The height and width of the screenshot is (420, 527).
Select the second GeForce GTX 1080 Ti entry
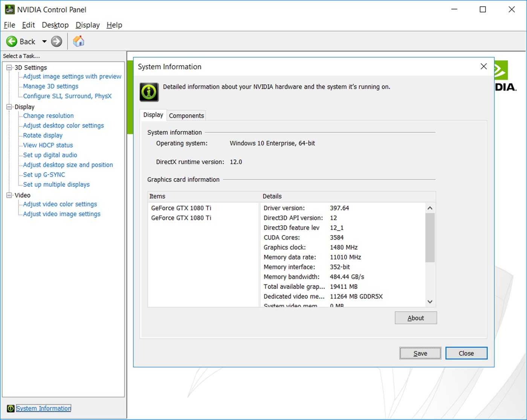(181, 218)
